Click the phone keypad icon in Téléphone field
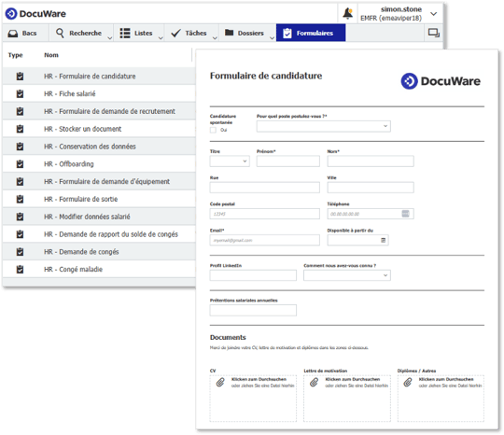Screen dimensions: 504x435 point(405,214)
